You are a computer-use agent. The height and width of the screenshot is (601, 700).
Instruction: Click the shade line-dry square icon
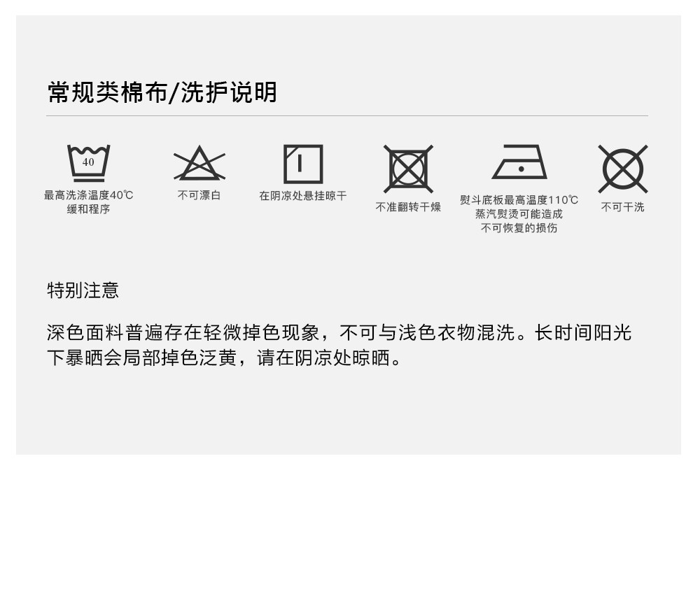303,164
